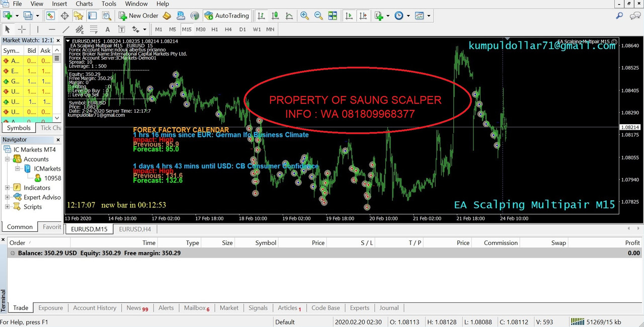Tile chart windows with grid icon

tap(333, 16)
